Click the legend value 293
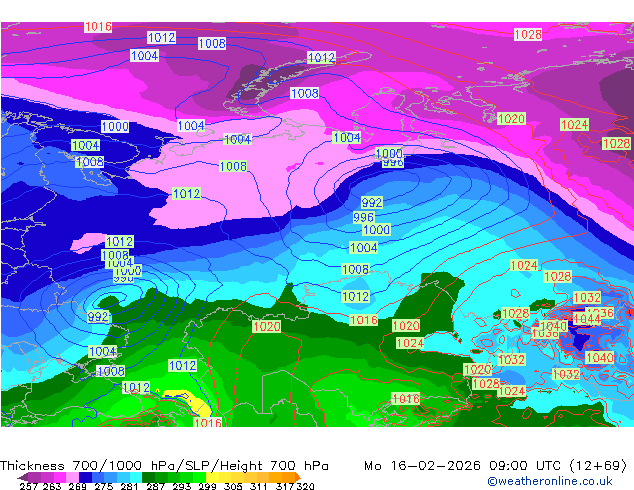 [181, 486]
